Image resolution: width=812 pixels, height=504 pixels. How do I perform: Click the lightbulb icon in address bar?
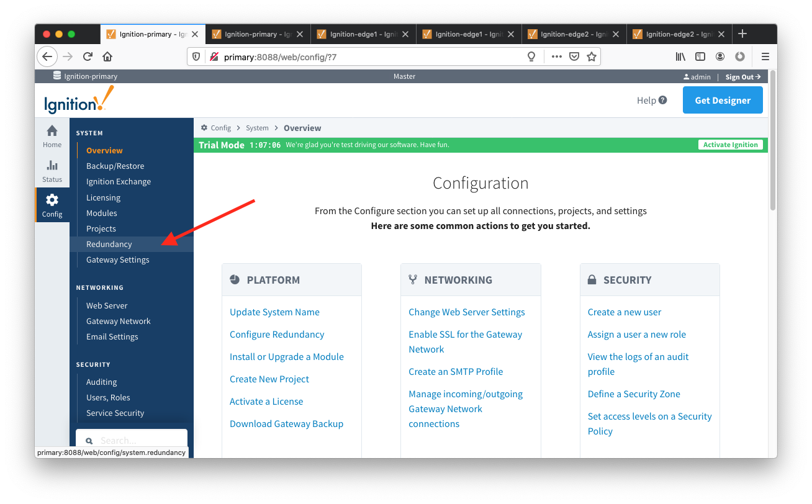pyautogui.click(x=531, y=56)
